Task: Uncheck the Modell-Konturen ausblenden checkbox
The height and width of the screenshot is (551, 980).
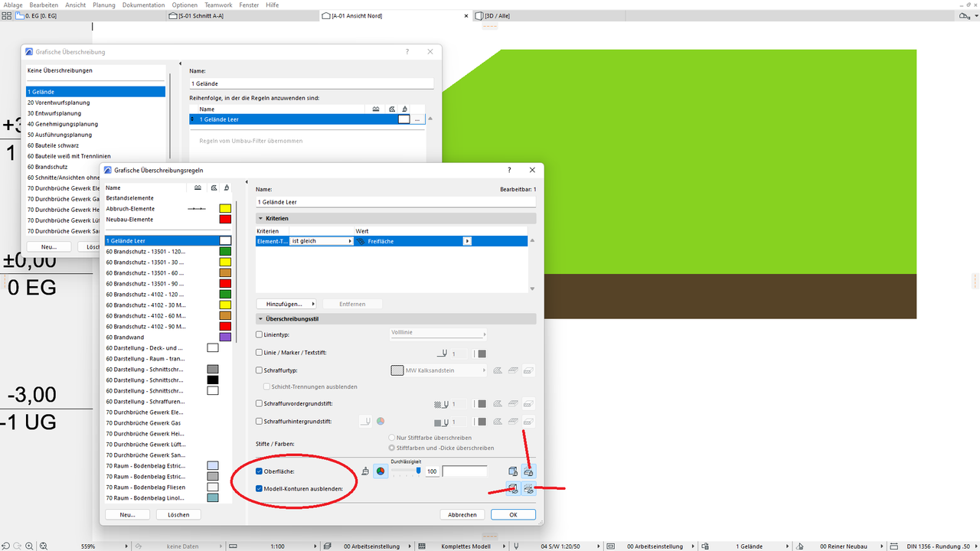Action: (x=260, y=488)
